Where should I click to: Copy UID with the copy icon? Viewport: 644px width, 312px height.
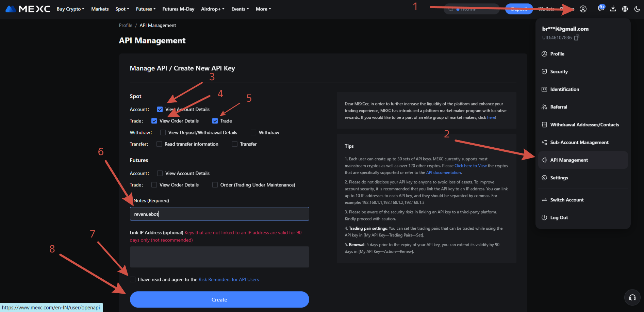577,37
